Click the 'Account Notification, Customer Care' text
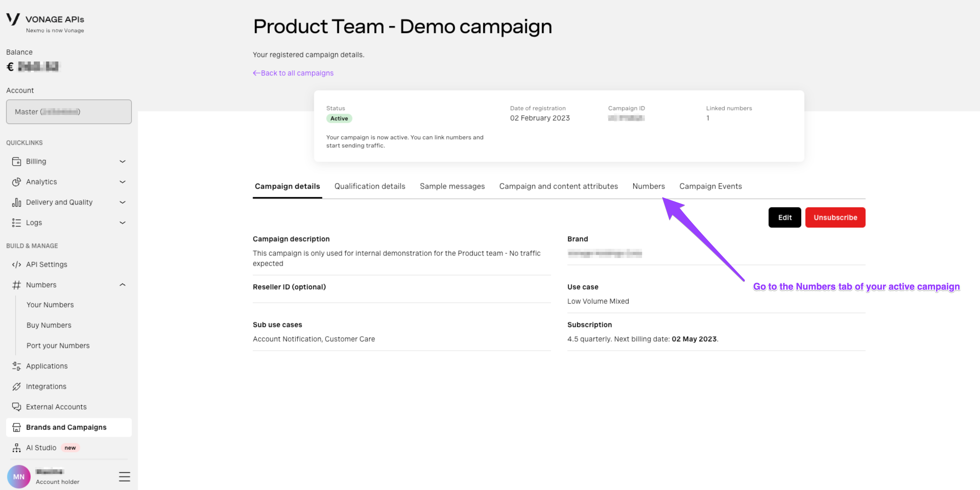This screenshot has width=980, height=490. coord(314,339)
